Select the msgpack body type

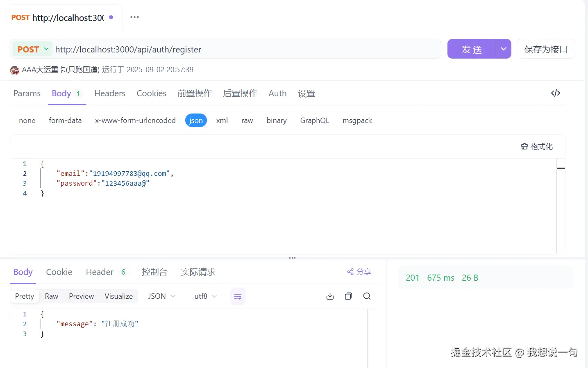click(x=357, y=120)
